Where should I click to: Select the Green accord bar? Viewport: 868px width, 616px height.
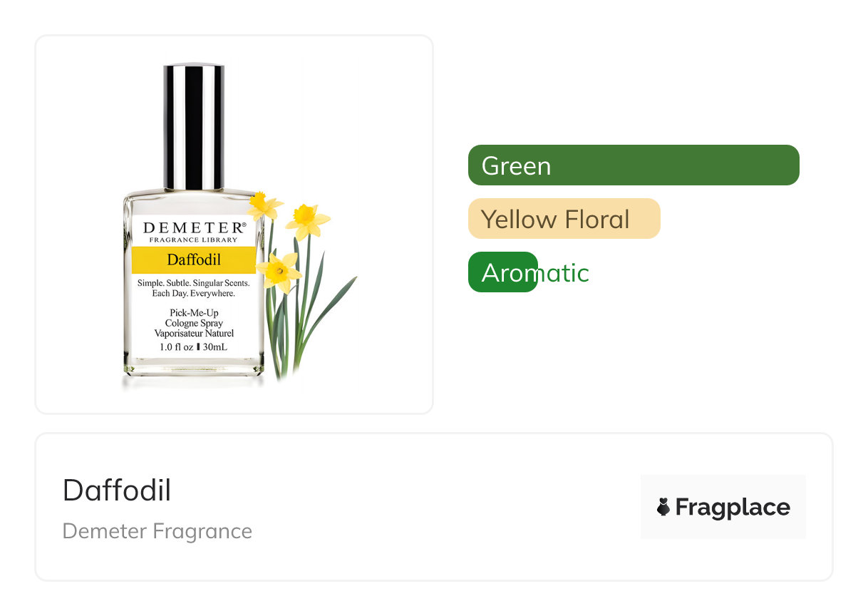(634, 165)
